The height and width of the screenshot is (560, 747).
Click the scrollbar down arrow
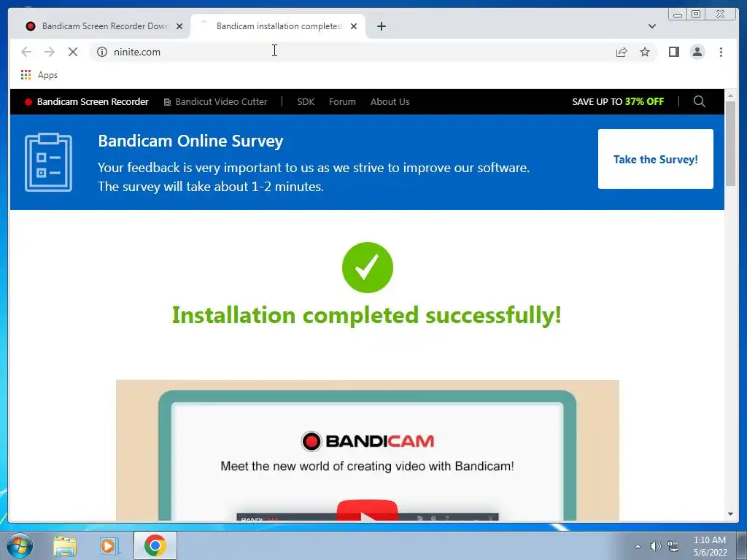[x=730, y=514]
